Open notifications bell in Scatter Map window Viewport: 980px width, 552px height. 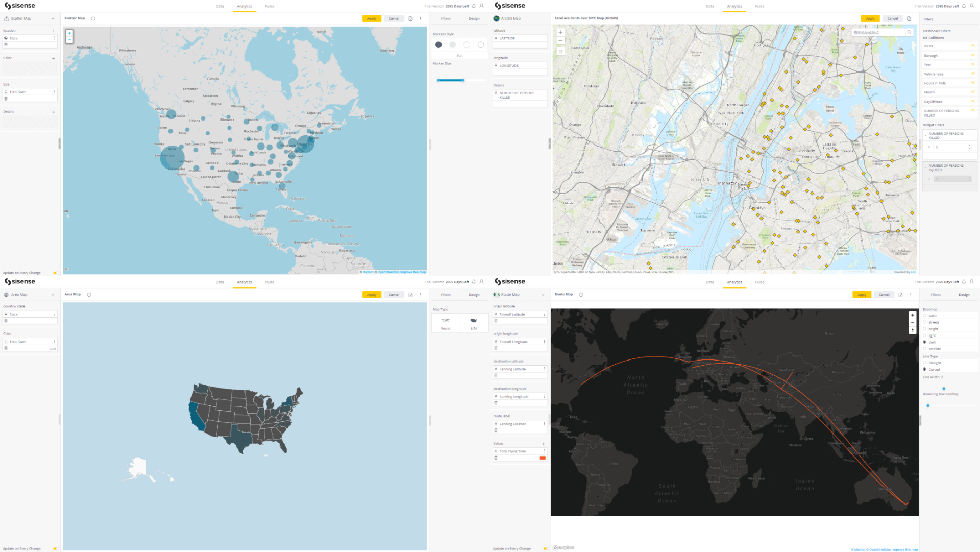474,6
